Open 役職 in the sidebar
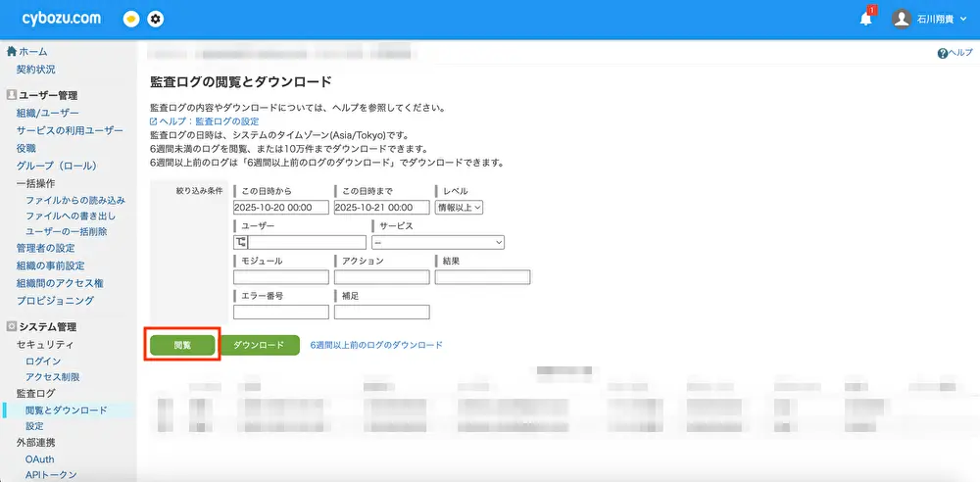Image resolution: width=980 pixels, height=482 pixels. coord(26,148)
